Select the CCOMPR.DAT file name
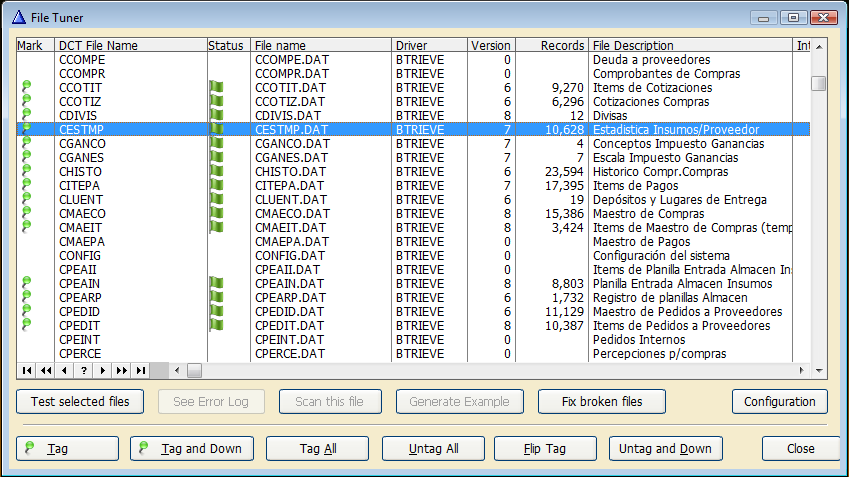 click(x=292, y=74)
